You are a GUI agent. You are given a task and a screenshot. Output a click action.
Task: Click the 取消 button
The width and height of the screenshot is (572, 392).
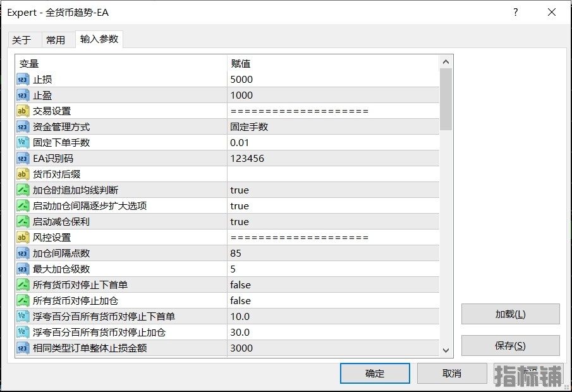452,374
